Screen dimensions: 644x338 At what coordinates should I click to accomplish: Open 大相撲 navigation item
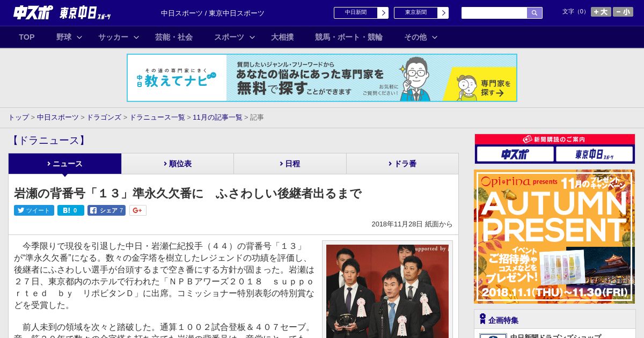point(282,37)
